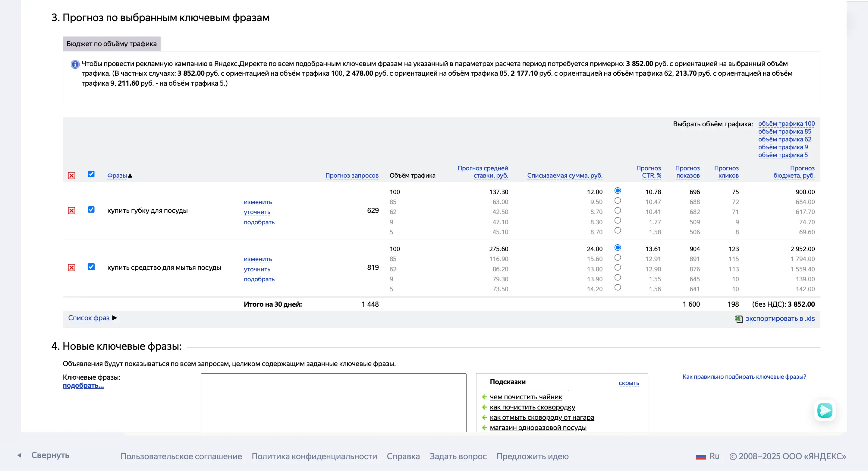
Task: Click 'объём трафика 100' link
Action: click(x=786, y=124)
